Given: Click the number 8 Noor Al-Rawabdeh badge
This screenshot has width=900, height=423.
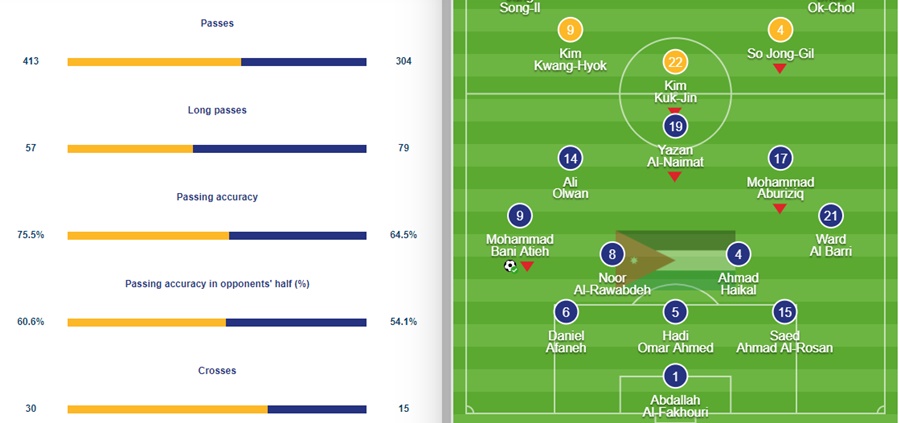Looking at the screenshot, I should coord(612,254).
